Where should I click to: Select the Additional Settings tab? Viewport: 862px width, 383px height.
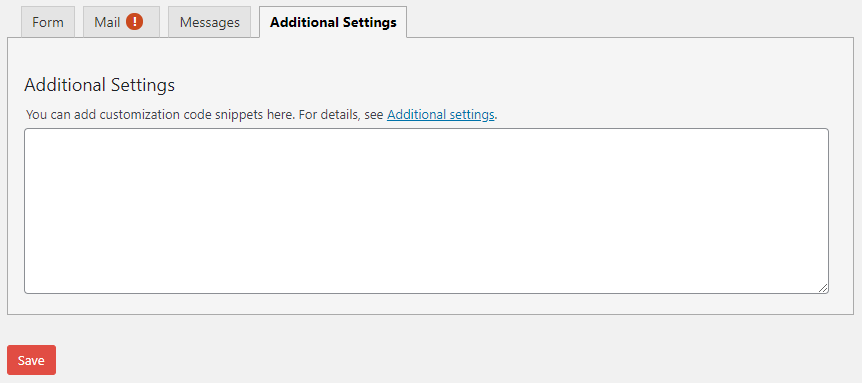[333, 23]
